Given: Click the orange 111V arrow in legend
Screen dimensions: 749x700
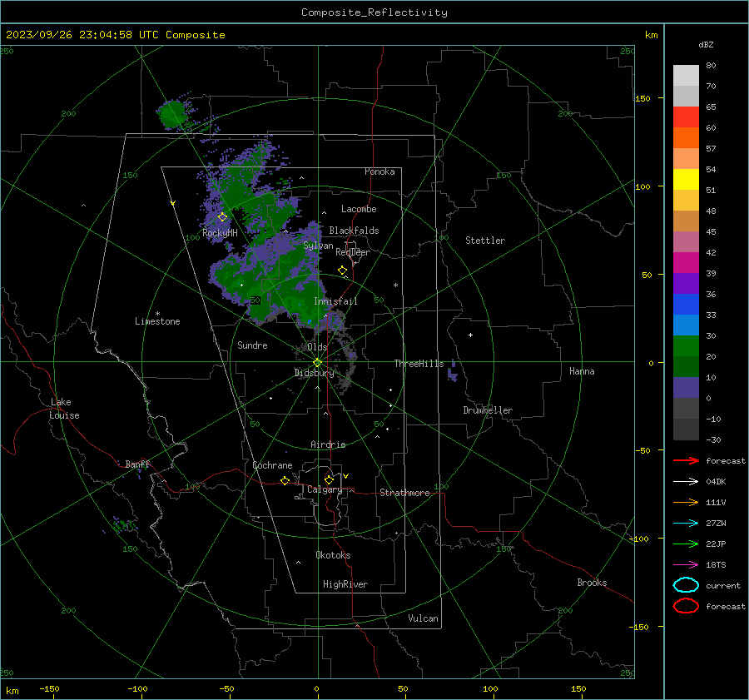Looking at the screenshot, I should click(686, 502).
